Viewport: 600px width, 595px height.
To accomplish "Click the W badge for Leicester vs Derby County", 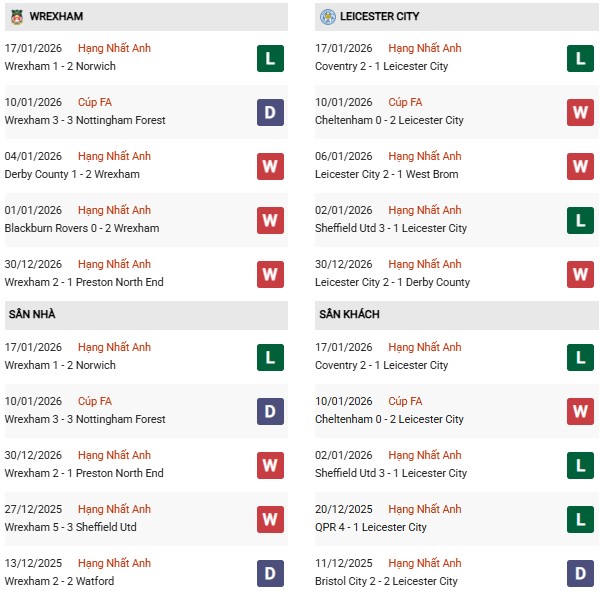I will [x=580, y=274].
